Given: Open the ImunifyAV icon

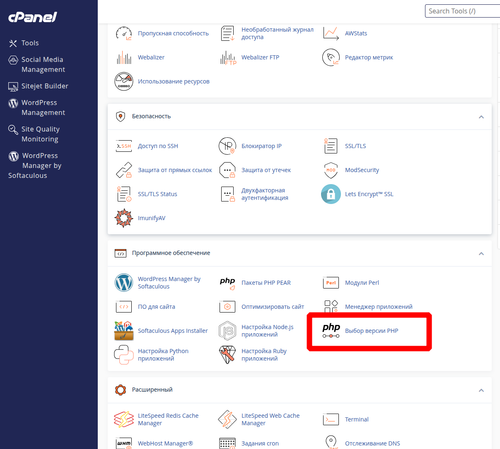Looking at the screenshot, I should 124,218.
